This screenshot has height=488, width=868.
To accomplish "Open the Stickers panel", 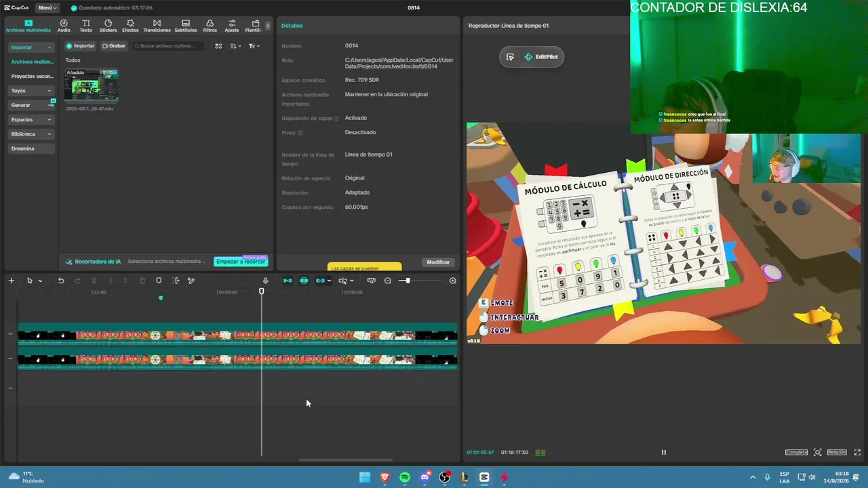I will pyautogui.click(x=108, y=26).
